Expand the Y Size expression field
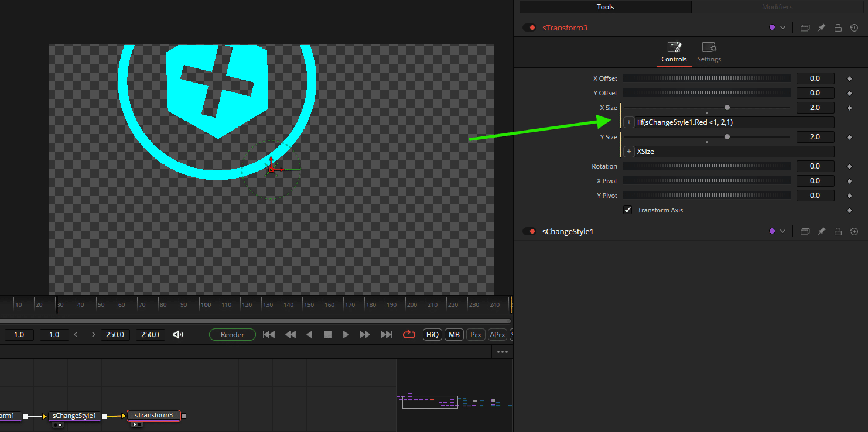868x432 pixels. pyautogui.click(x=628, y=151)
